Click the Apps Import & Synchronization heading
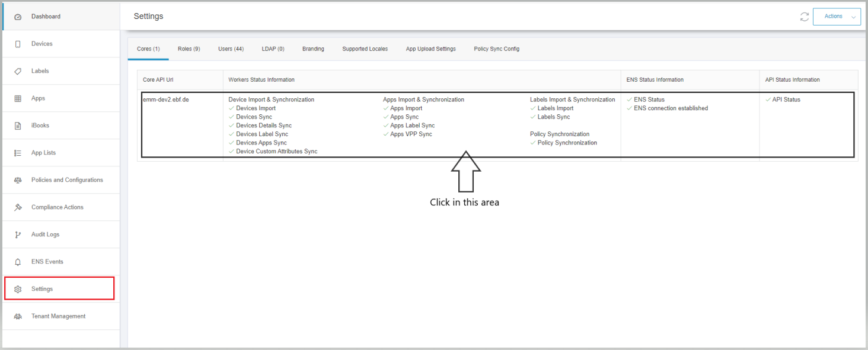Image resolution: width=868 pixels, height=350 pixels. (x=423, y=99)
